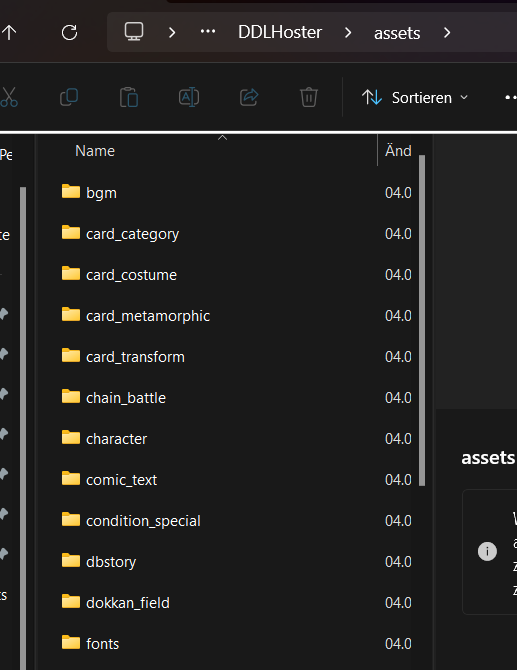Click the assets breadcrumb segment
Screen dimensions: 517x670
coord(397,33)
